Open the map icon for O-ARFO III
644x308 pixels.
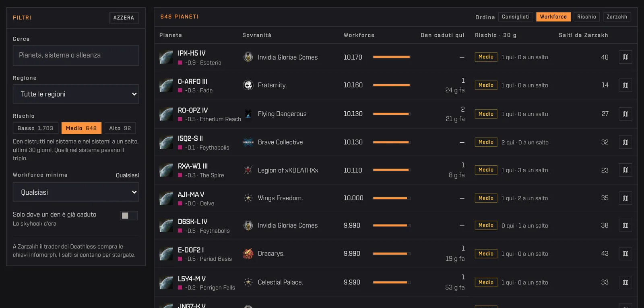click(625, 85)
